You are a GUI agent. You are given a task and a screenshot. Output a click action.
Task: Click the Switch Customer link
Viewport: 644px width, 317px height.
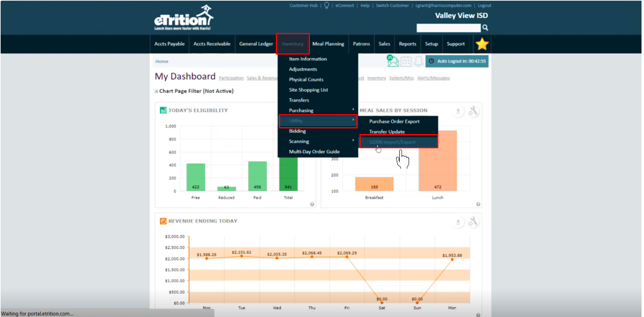(392, 6)
